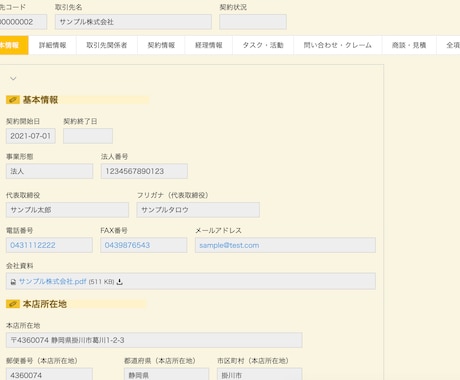Open the タスク・活動 tab

pos(263,45)
